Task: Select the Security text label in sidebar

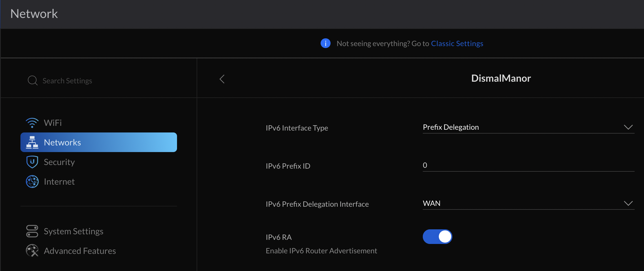Action: tap(59, 162)
